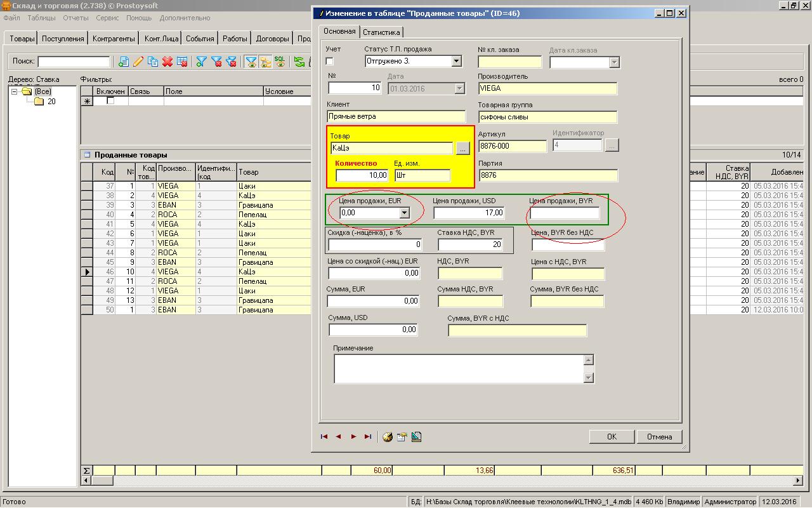
Task: Click the browse button next to Идентификатор
Action: tap(612, 145)
